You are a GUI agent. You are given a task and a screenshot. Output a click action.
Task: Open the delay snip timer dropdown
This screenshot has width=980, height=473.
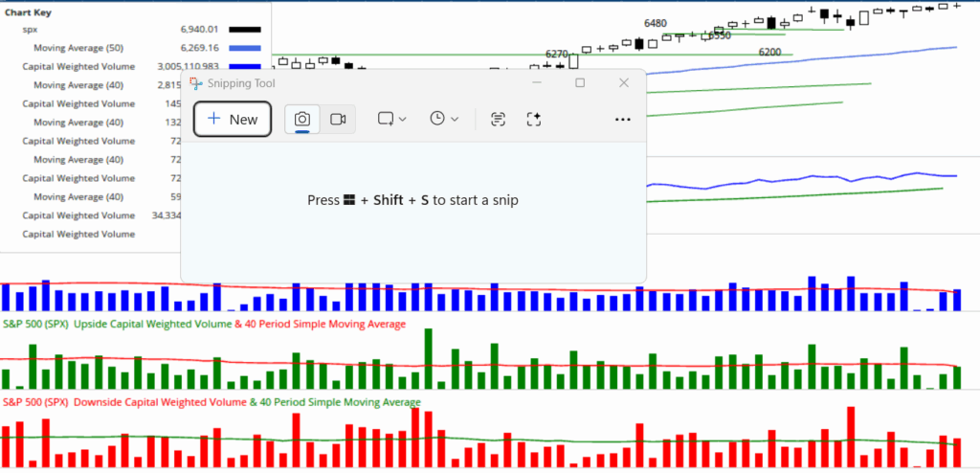(x=444, y=119)
